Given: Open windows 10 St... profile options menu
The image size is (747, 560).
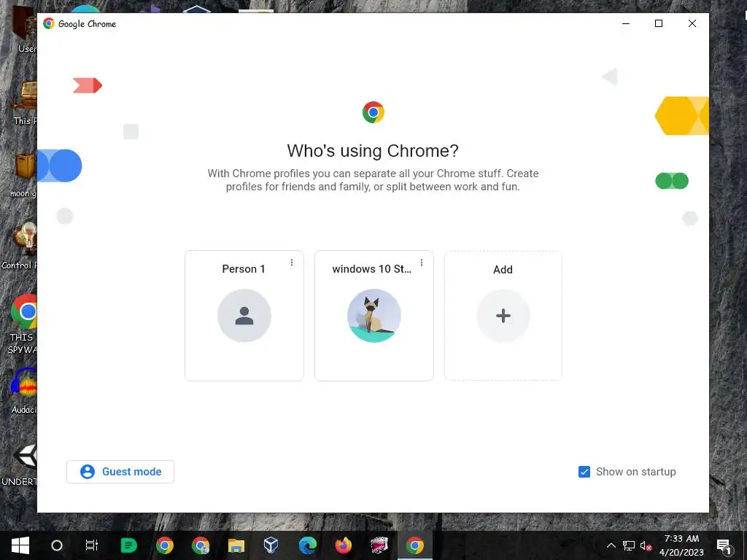Looking at the screenshot, I should pyautogui.click(x=422, y=262).
